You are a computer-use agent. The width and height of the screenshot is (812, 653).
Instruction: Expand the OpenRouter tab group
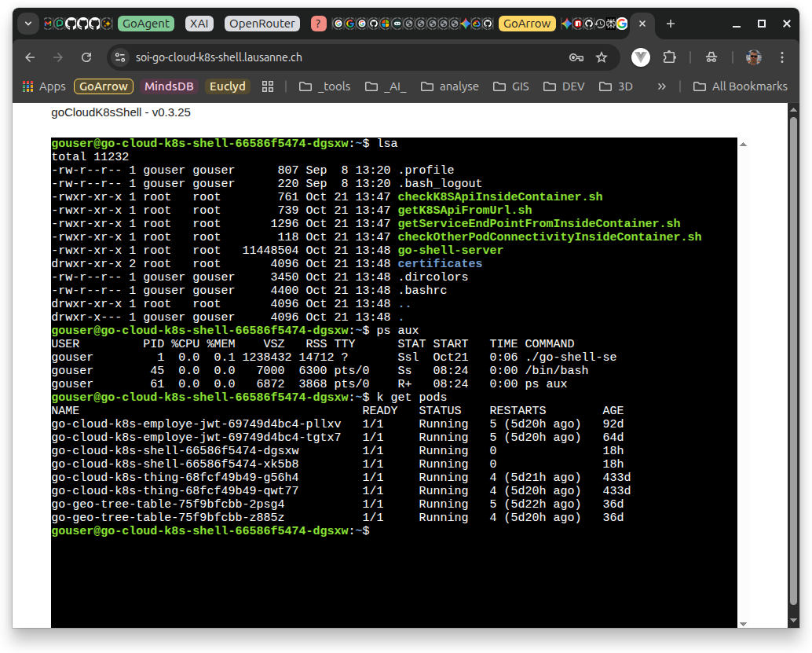[x=262, y=24]
